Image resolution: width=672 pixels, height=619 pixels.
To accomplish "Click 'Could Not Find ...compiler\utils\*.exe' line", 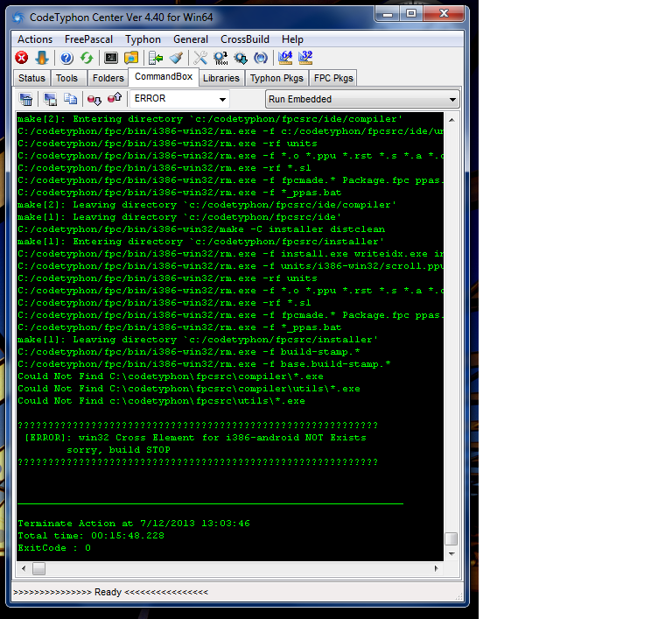I will (x=189, y=389).
